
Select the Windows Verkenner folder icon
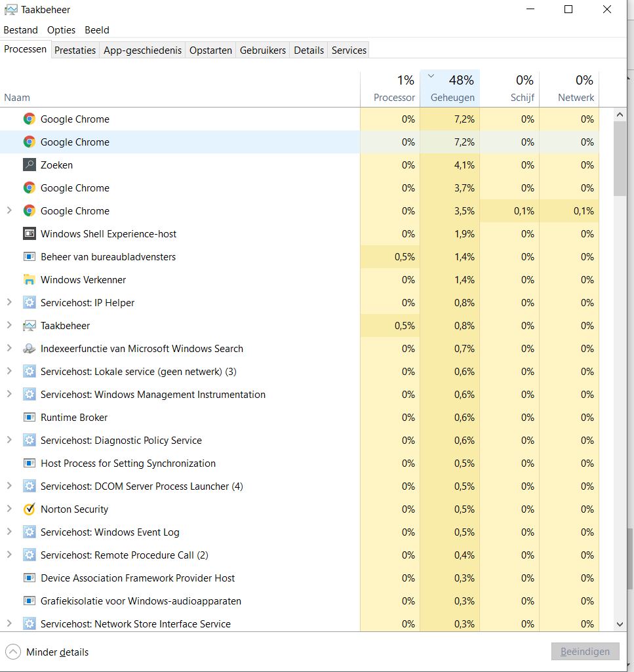(x=29, y=279)
